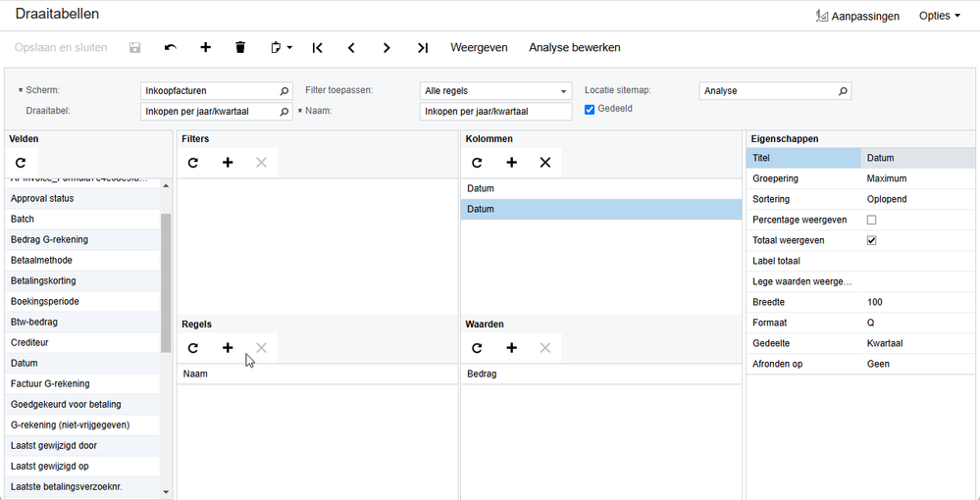Click the undo icon in the toolbar
Viewport: 980px width, 500px height.
(x=171, y=47)
